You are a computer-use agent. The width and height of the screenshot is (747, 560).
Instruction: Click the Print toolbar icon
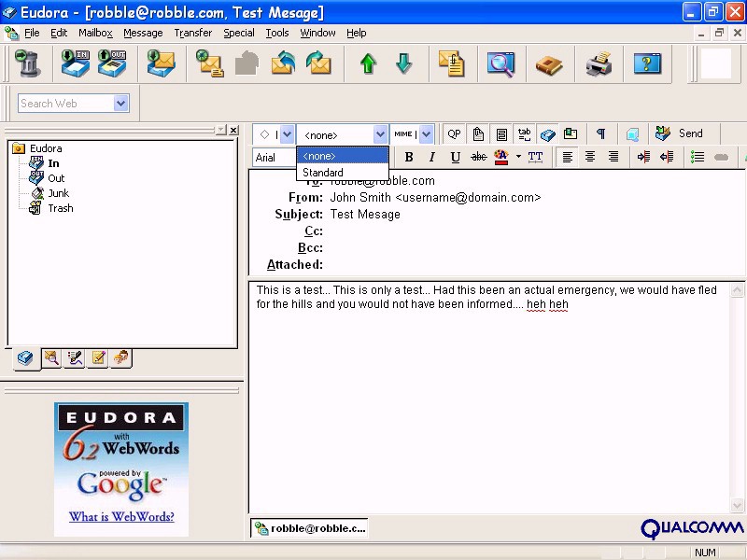(599, 63)
